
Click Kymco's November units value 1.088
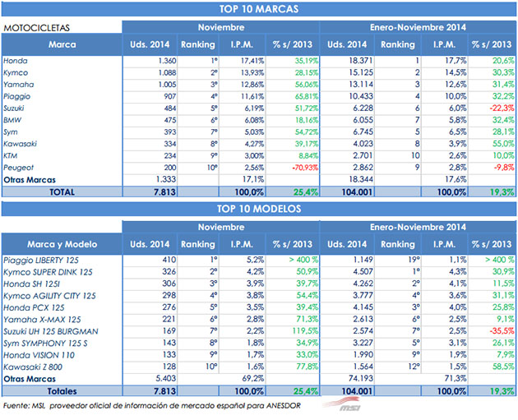coord(167,72)
